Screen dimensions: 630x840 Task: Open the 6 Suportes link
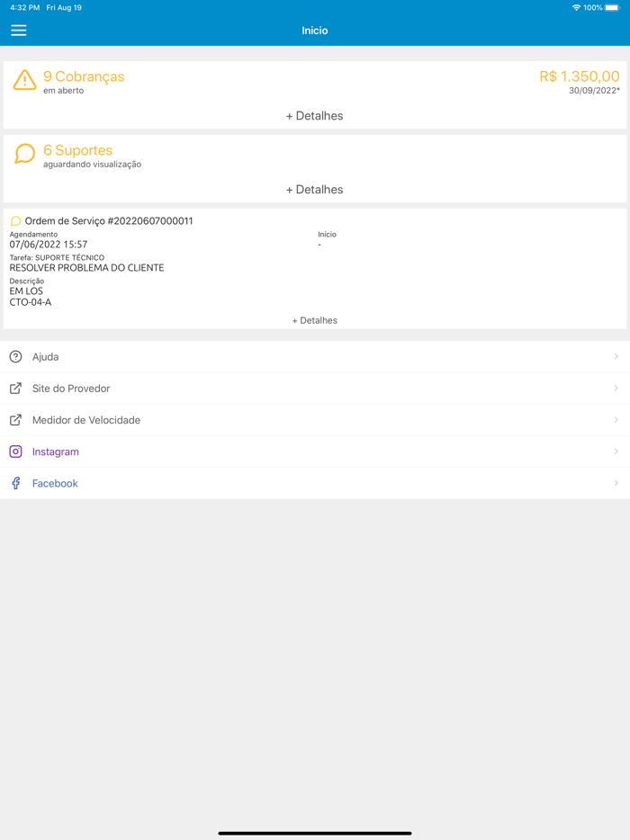pos(76,149)
